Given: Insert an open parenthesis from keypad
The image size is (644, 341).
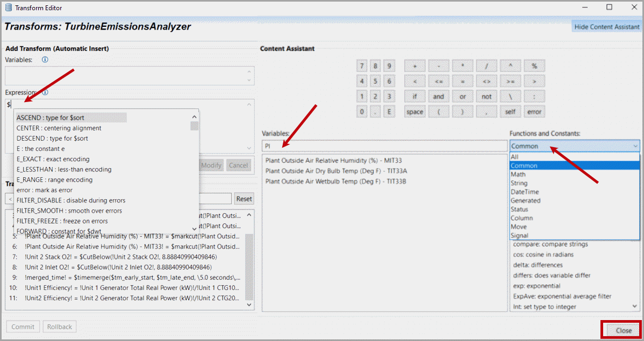Looking at the screenshot, I should pos(439,112).
